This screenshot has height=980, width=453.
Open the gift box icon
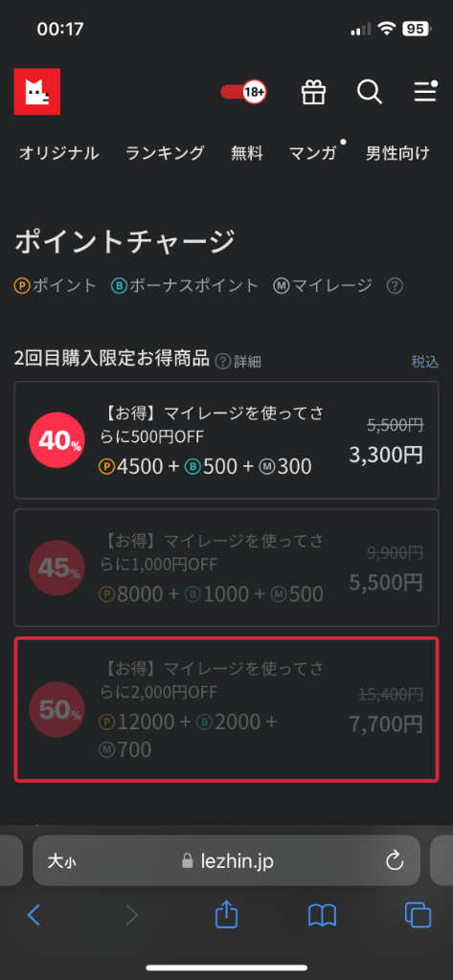point(313,93)
